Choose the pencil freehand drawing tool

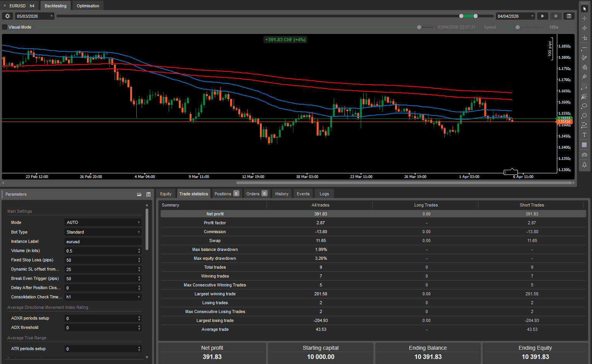click(x=584, y=58)
